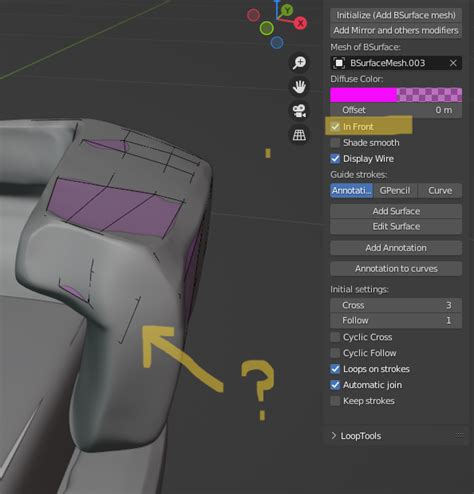Viewport: 474px width, 494px height.
Task: Enable Cyclic Follow checkbox
Action: [335, 353]
